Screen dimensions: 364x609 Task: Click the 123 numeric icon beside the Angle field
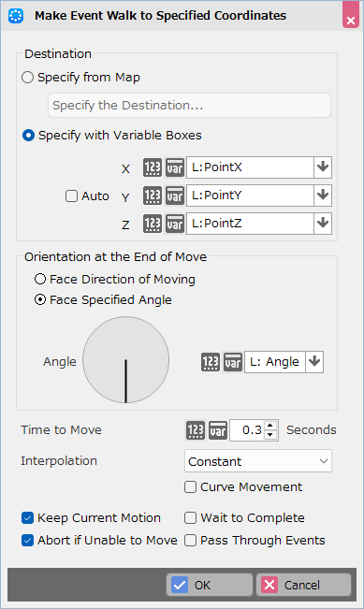tap(211, 362)
